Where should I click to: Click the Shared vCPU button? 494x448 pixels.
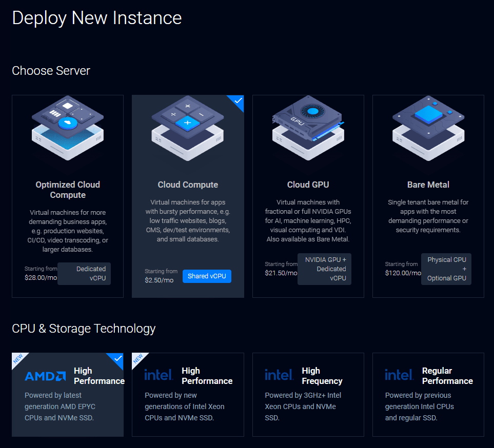pos(207,276)
